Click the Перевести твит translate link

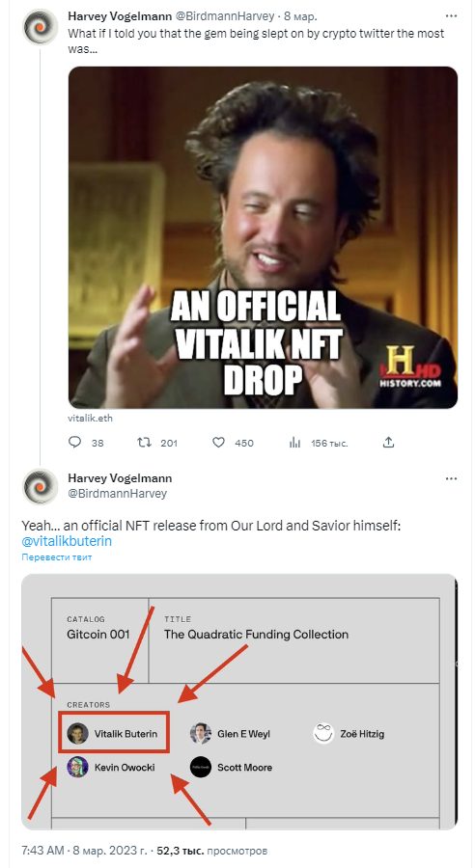point(57,557)
